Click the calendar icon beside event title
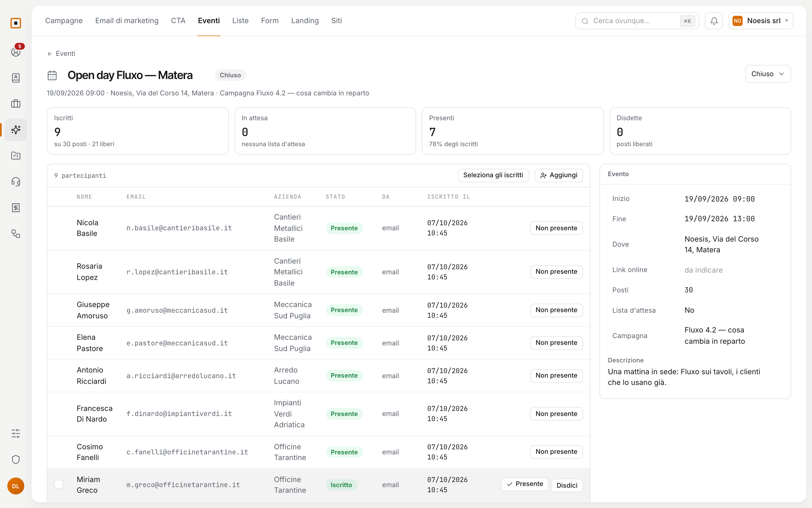The image size is (812, 508). [52, 75]
